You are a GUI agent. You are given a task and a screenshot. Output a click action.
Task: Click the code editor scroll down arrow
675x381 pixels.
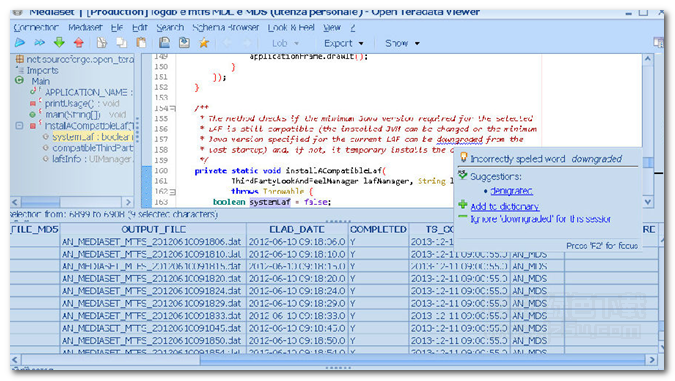(647, 201)
